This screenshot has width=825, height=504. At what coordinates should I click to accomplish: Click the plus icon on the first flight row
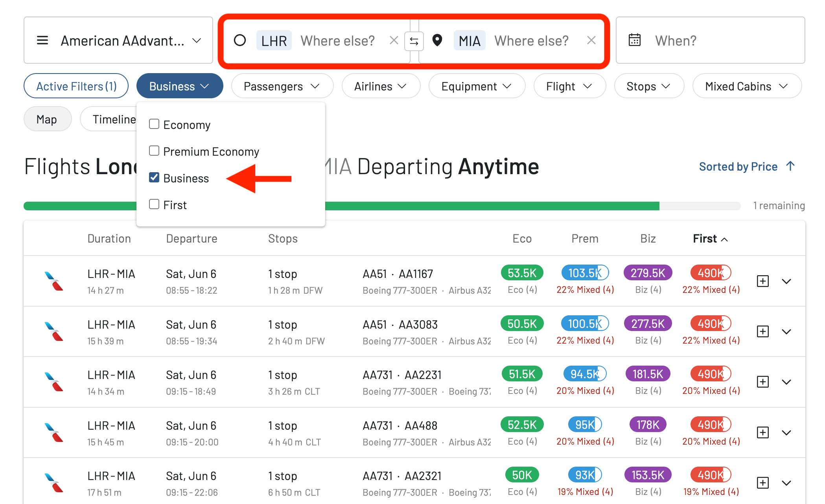coord(762,281)
